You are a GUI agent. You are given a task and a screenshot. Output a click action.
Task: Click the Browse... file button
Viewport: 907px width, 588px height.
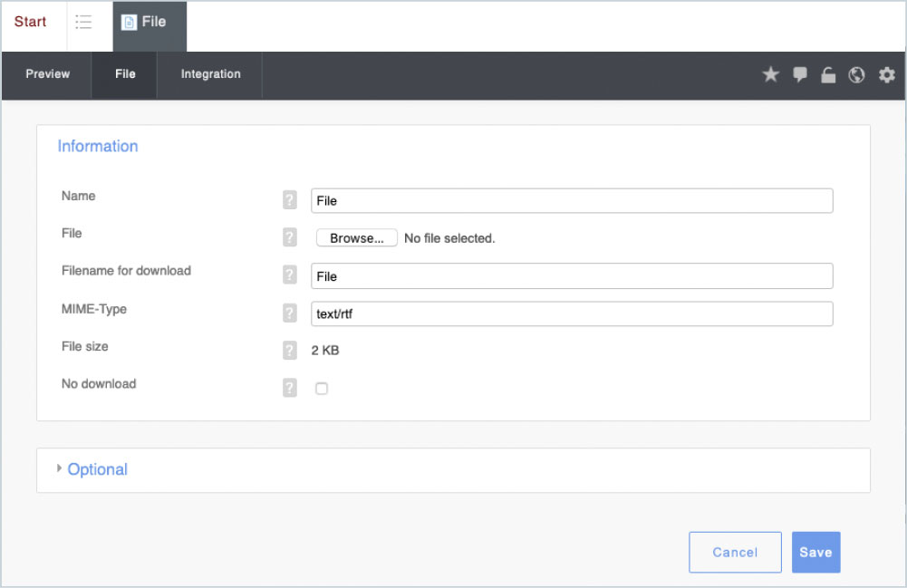click(356, 238)
